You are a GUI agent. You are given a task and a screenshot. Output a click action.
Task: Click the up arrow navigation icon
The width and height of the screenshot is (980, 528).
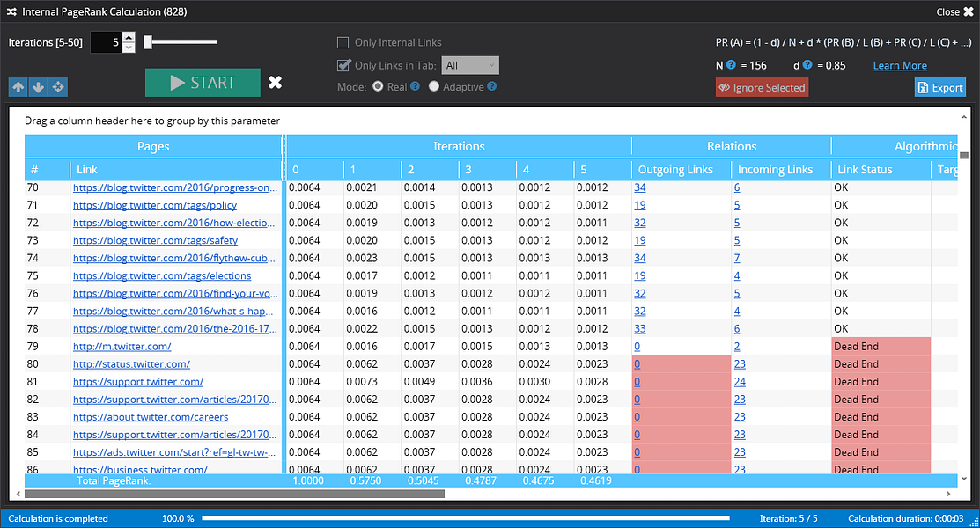pos(18,86)
